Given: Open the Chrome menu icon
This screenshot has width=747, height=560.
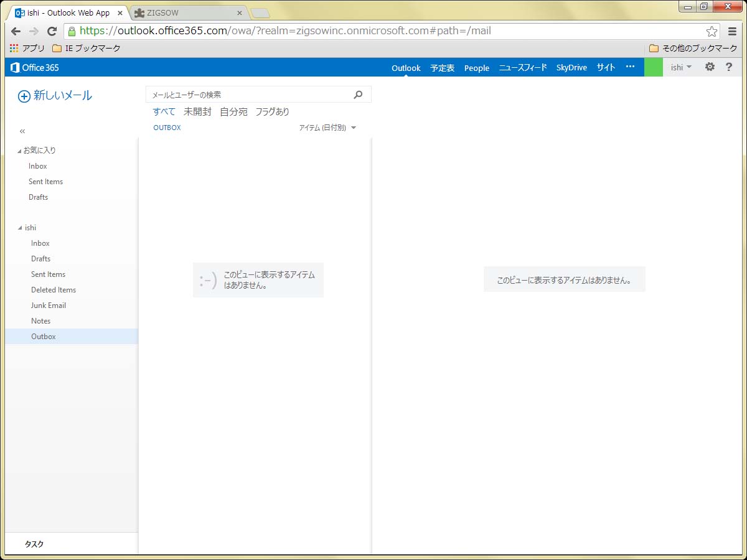Looking at the screenshot, I should coord(733,31).
